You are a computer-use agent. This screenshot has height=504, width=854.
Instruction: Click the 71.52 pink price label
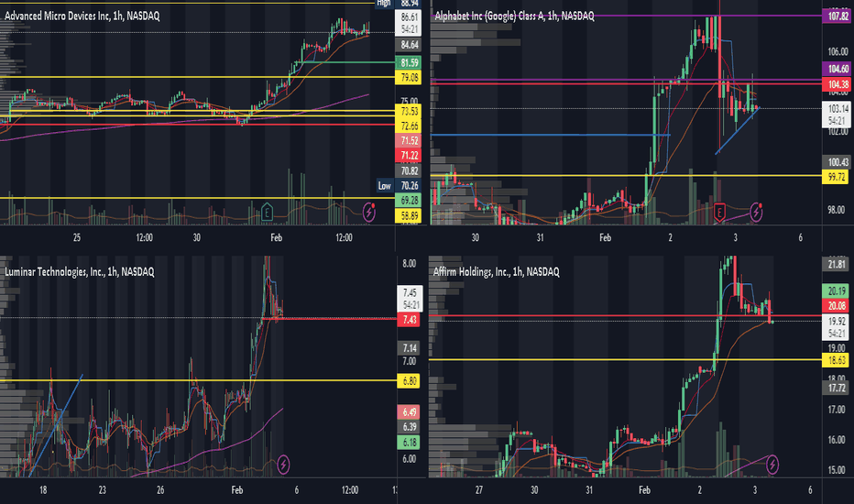point(409,140)
